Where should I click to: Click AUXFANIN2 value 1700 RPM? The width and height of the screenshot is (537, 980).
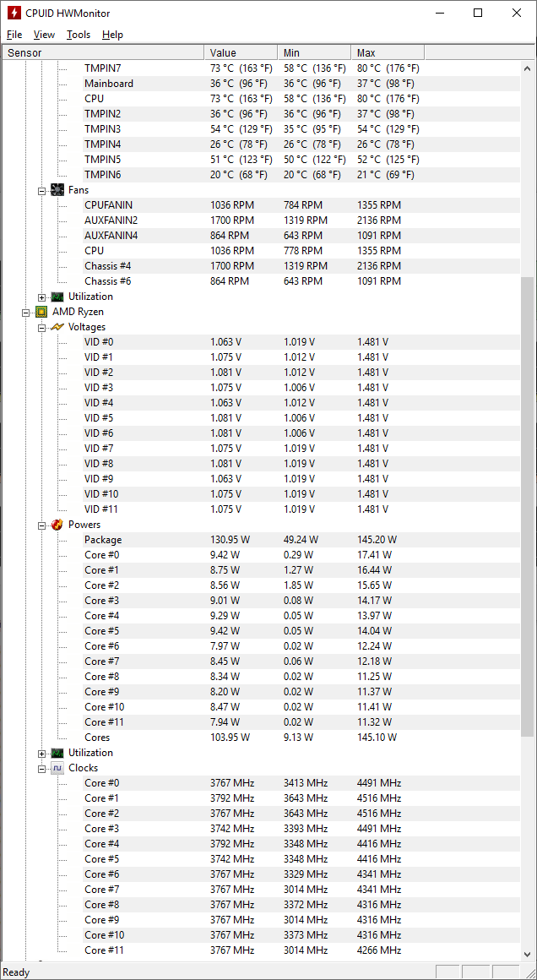232,220
